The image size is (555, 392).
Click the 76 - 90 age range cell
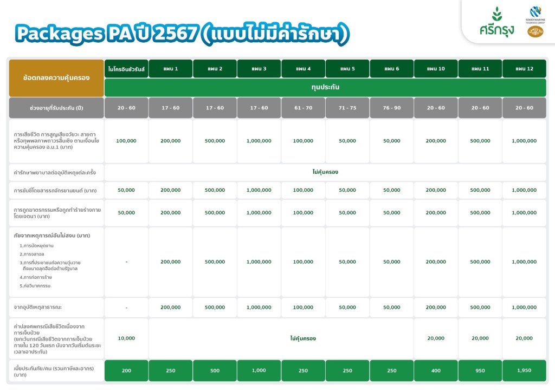[x=391, y=108]
